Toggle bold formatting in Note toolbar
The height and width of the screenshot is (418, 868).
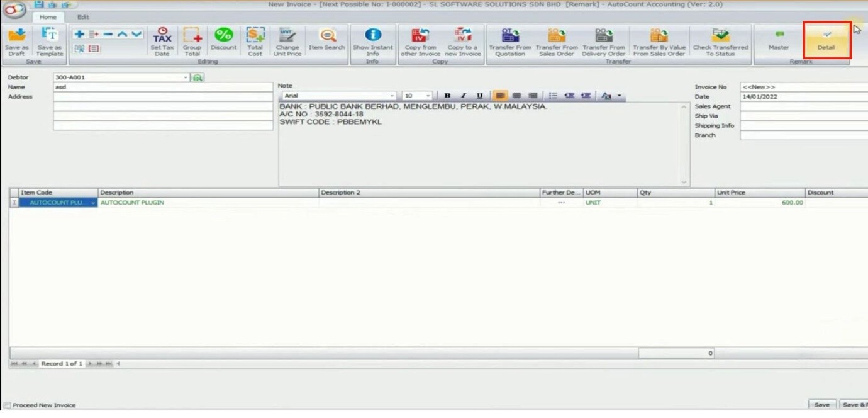[447, 96]
